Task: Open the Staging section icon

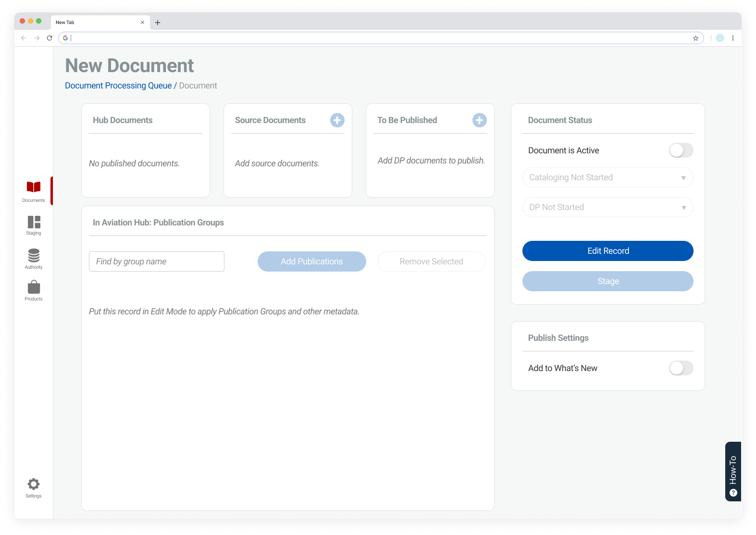Action: coord(34,222)
